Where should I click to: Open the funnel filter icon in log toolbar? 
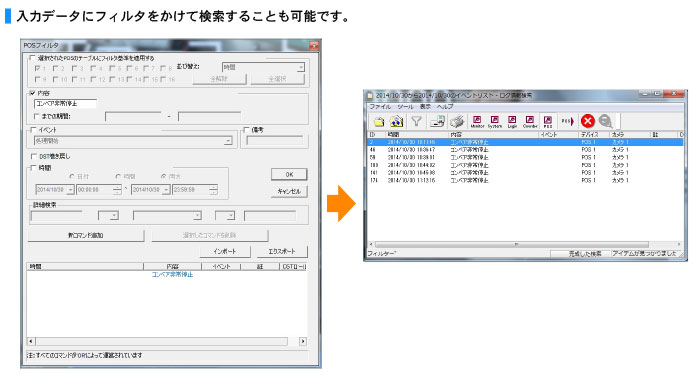point(416,121)
